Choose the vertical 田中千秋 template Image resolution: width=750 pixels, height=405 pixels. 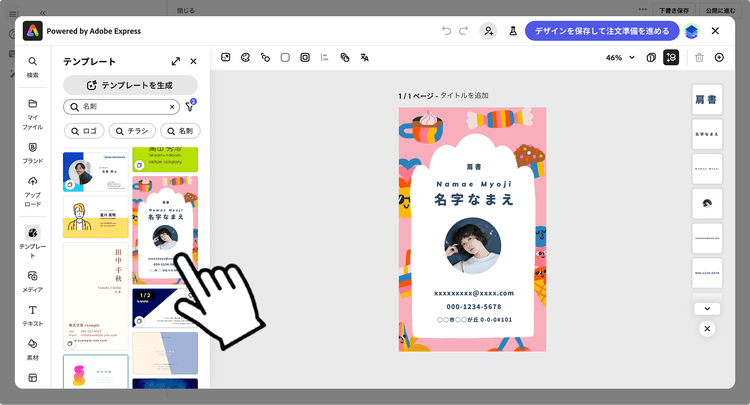pyautogui.click(x=96, y=296)
